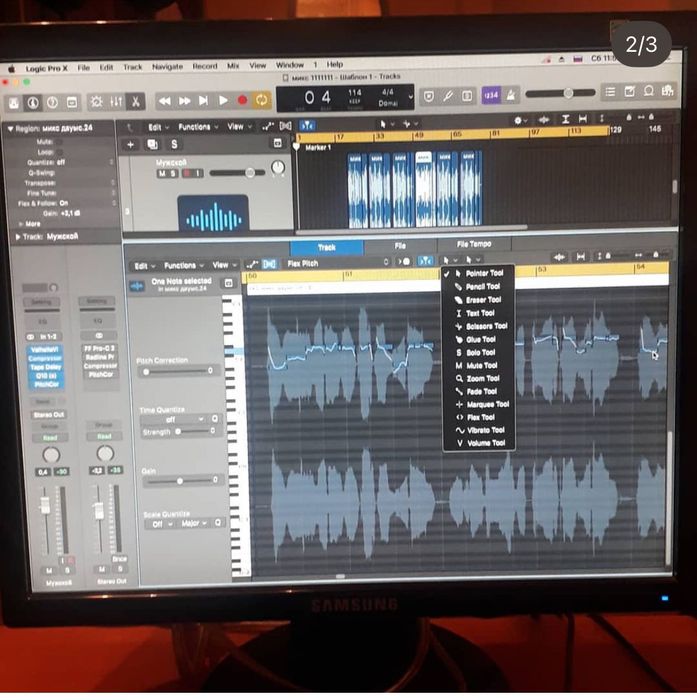Open Functions menu in Tracks area
The width and height of the screenshot is (697, 700).
click(x=198, y=127)
